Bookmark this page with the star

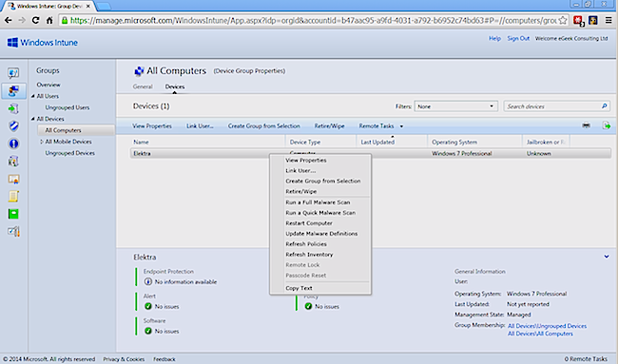coord(563,20)
